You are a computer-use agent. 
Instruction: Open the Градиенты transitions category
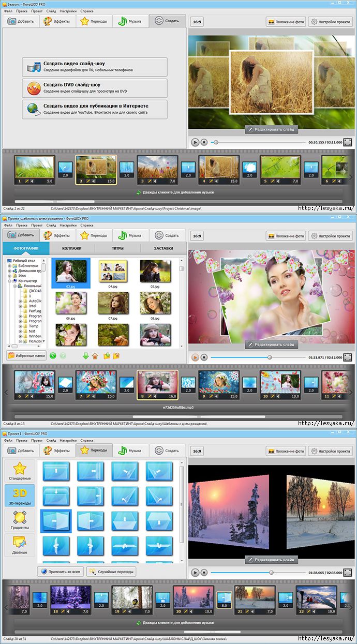click(20, 520)
